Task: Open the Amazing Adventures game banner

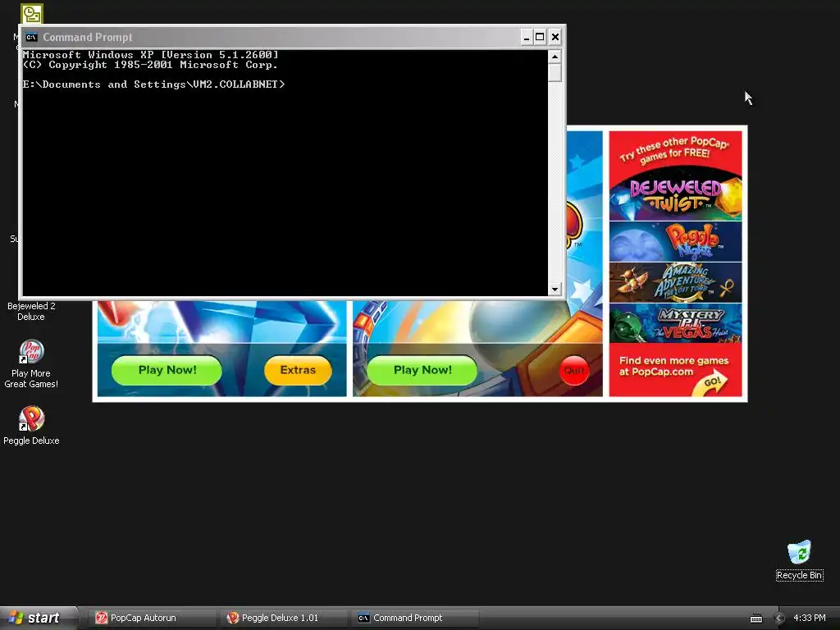Action: [676, 282]
